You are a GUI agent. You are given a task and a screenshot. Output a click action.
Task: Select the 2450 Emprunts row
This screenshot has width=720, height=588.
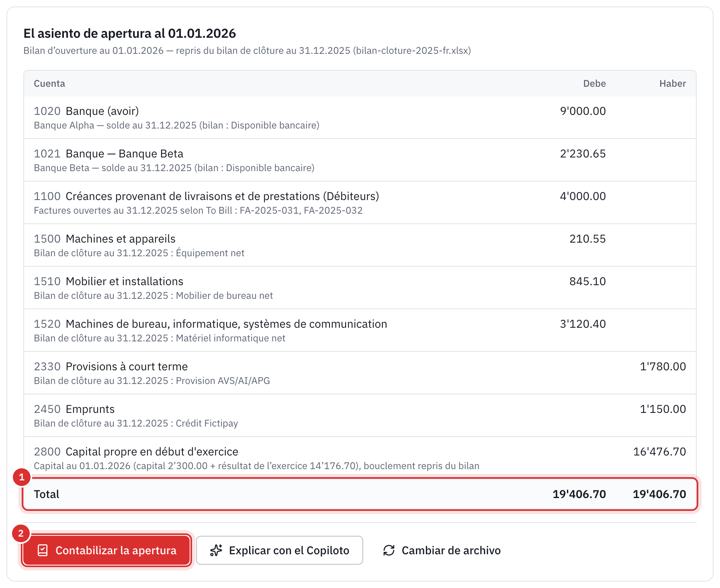click(x=360, y=416)
